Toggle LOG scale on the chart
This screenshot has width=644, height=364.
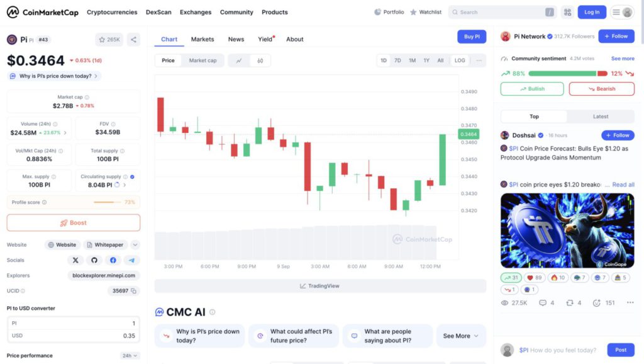(460, 60)
